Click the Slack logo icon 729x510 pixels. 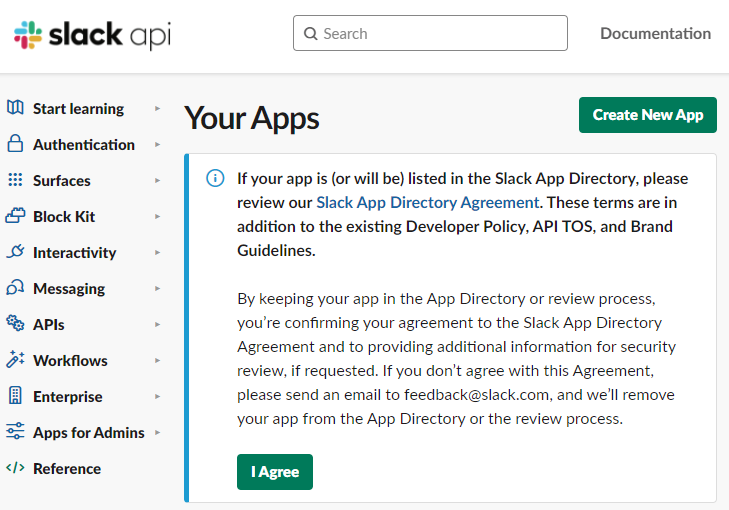[x=28, y=35]
